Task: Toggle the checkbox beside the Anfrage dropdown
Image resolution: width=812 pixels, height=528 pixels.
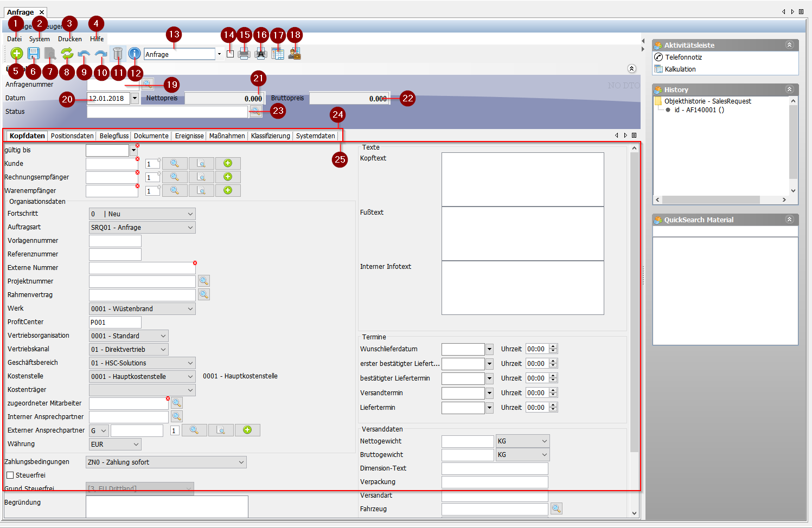Action: point(230,54)
